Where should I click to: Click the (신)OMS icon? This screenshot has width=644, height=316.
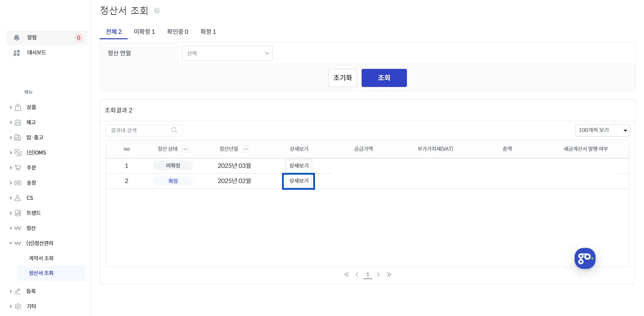[x=18, y=152]
